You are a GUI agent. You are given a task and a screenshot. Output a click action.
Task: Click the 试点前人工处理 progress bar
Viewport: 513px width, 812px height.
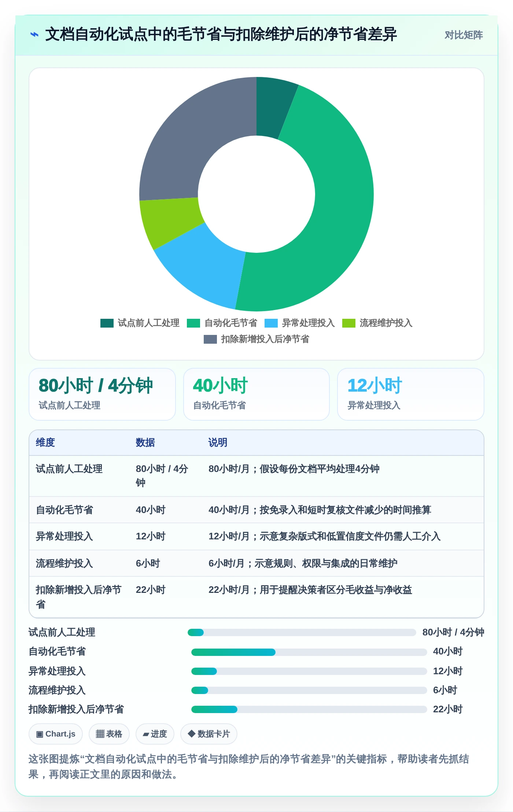tap(302, 632)
